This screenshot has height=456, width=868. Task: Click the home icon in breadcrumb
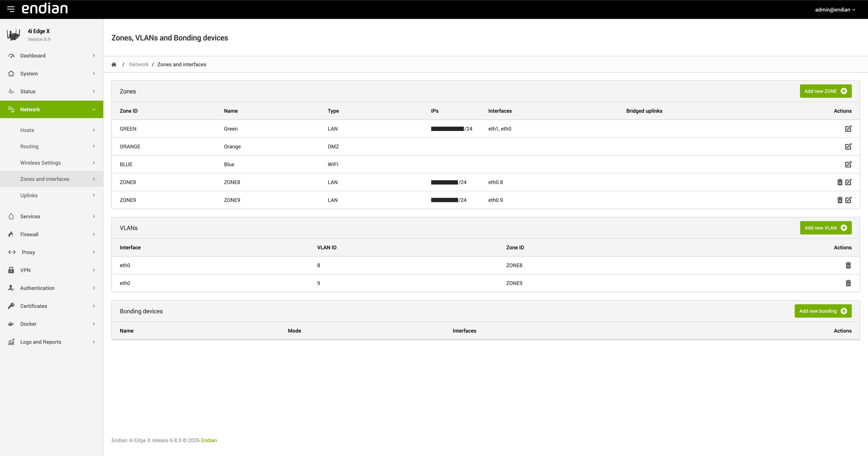click(x=114, y=64)
